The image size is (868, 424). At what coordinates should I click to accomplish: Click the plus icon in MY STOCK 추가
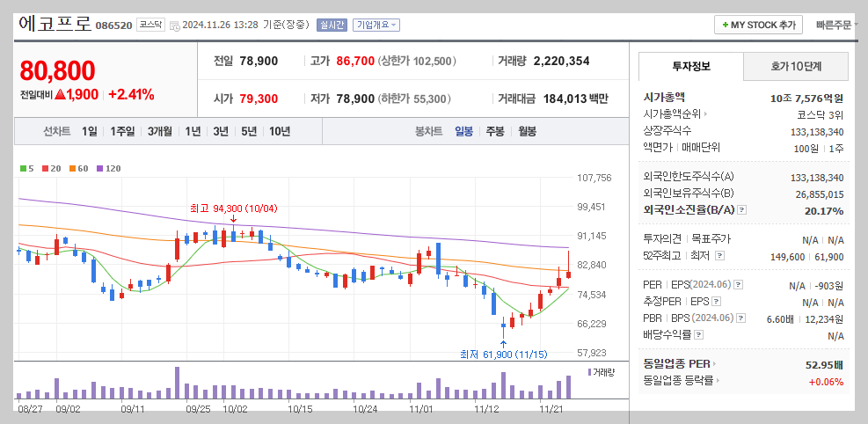(725, 25)
